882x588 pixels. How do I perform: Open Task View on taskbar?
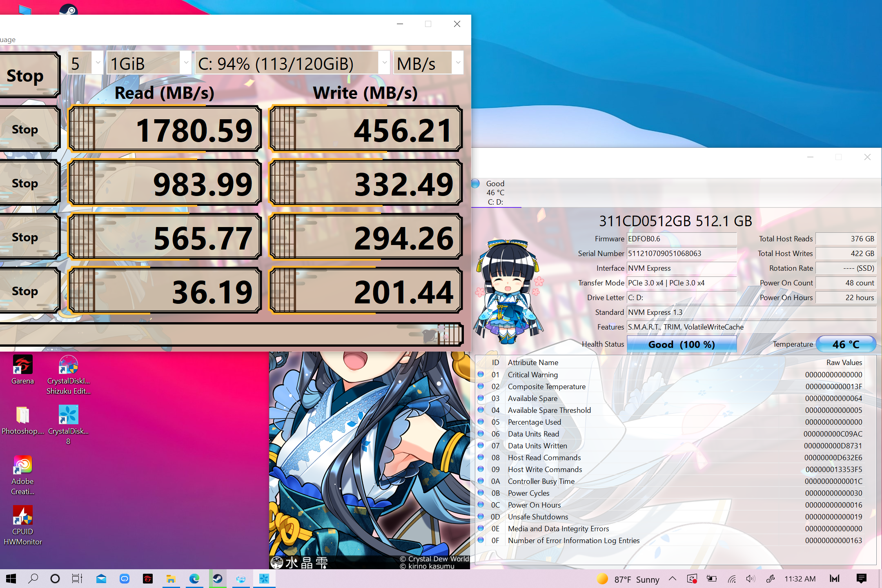[77, 579]
